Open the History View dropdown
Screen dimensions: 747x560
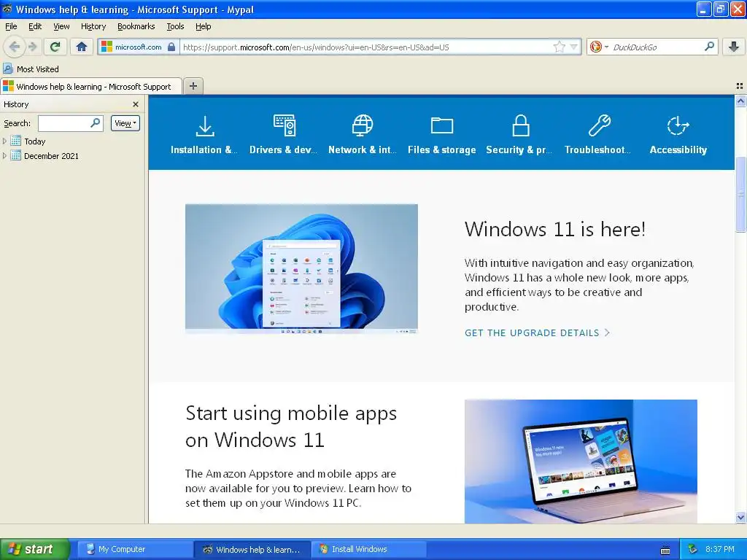(x=125, y=123)
